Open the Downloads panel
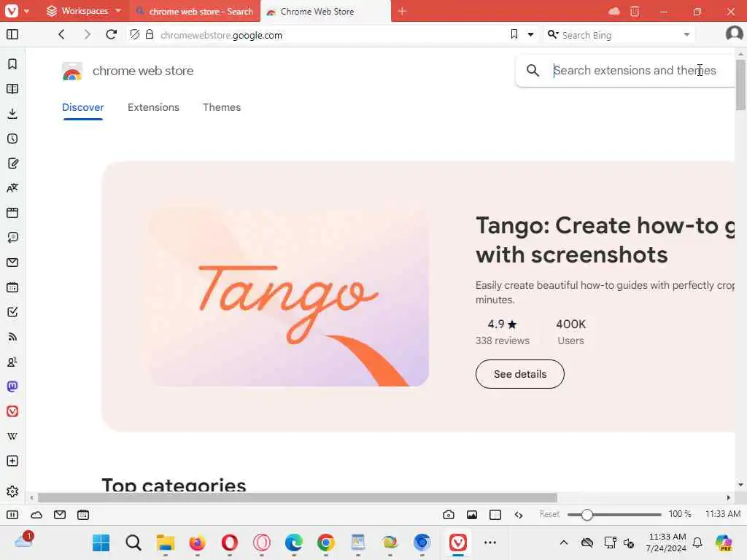The height and width of the screenshot is (560, 747). point(12,113)
